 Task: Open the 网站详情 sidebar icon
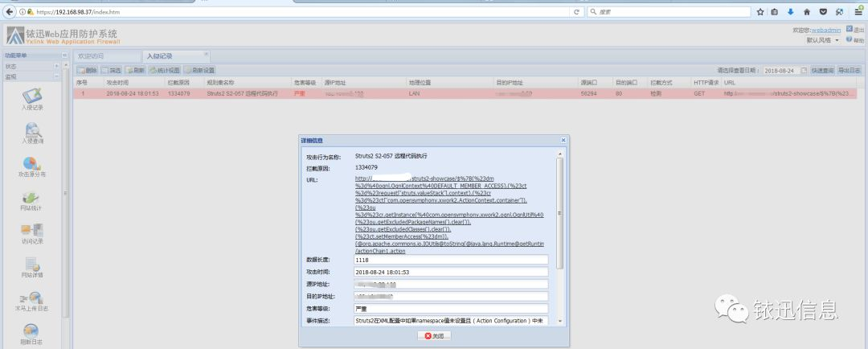31,263
